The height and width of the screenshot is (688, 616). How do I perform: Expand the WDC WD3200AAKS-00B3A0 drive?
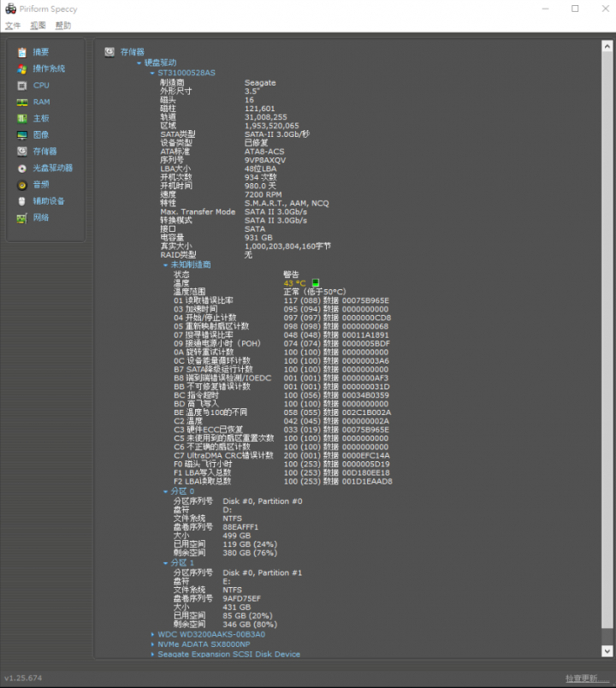[x=152, y=634]
